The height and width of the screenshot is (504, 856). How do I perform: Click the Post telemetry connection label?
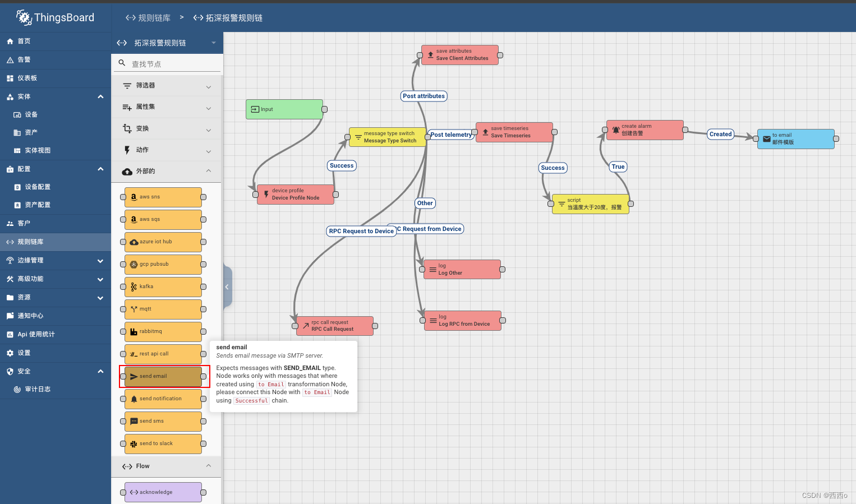(x=451, y=135)
